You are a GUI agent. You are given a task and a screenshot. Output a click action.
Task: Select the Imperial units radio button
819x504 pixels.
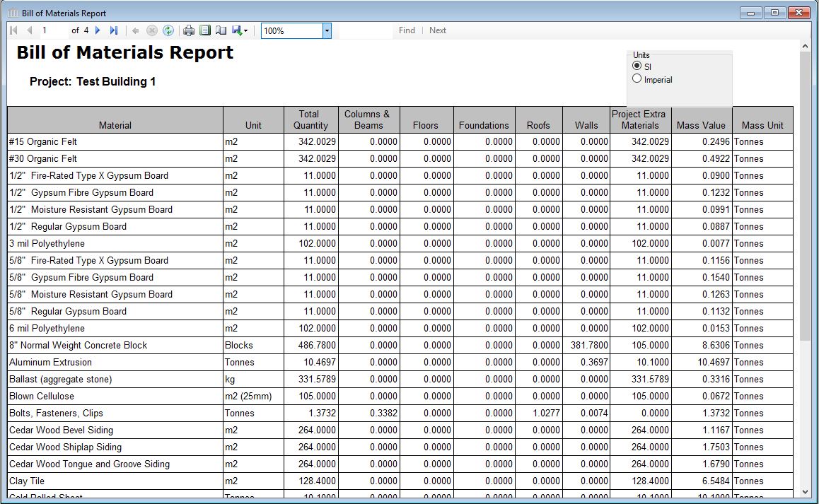pos(637,79)
